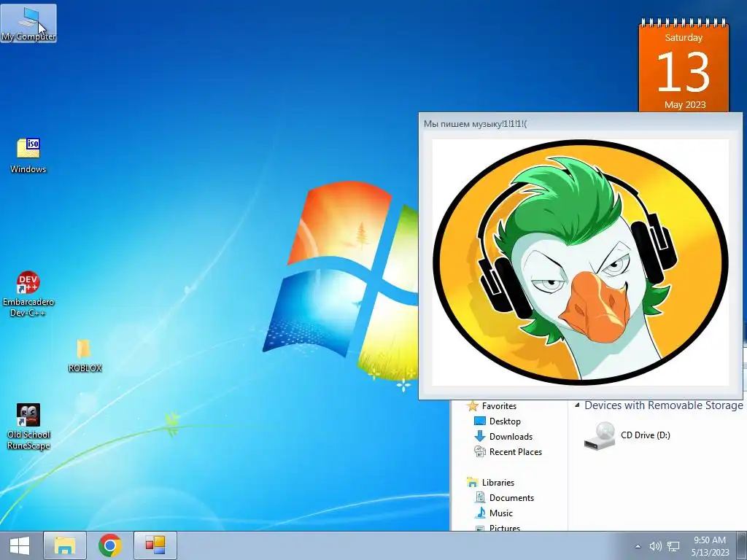Select the Embarcadero Dev-C++ shortcut
The height and width of the screenshot is (560, 747).
coord(28,294)
